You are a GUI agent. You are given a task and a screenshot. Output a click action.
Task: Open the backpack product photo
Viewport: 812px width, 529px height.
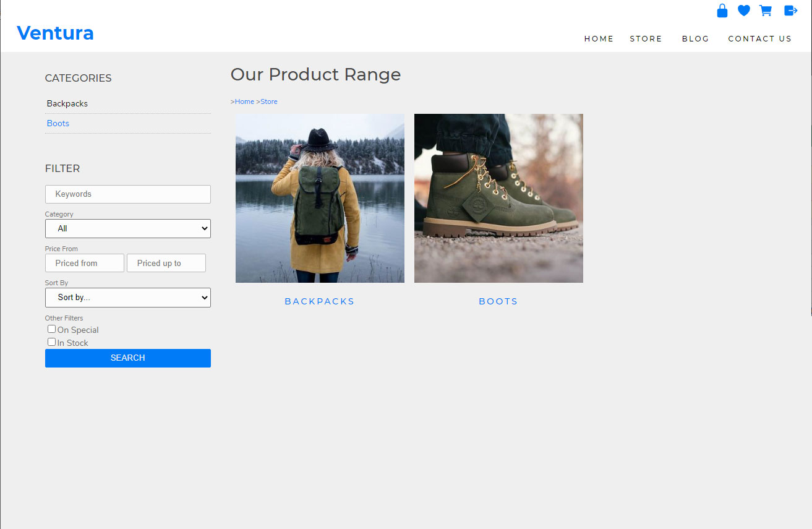[320, 198]
